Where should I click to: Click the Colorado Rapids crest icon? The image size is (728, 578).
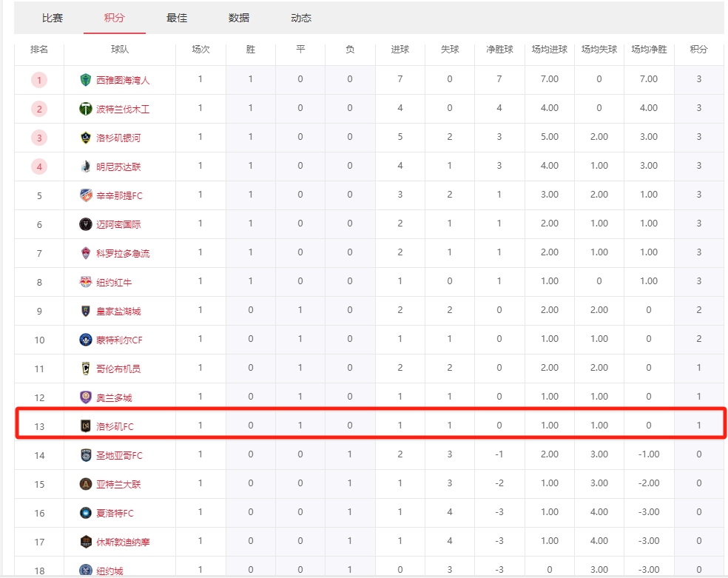(x=86, y=253)
